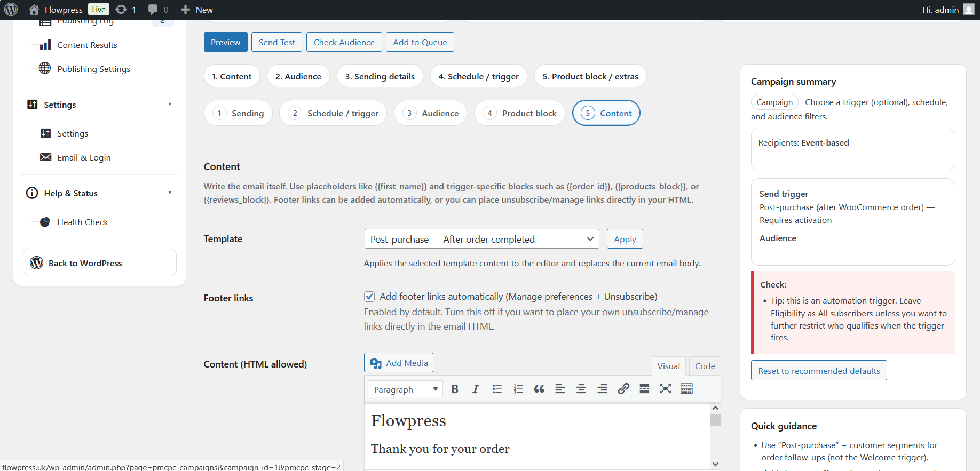980x471 pixels.
Task: Open Health Check page
Action: coord(82,222)
